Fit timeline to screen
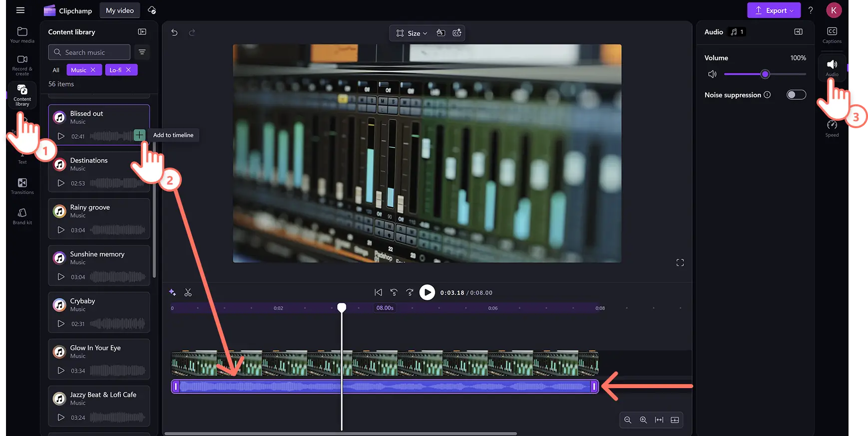The height and width of the screenshot is (436, 868). point(659,420)
